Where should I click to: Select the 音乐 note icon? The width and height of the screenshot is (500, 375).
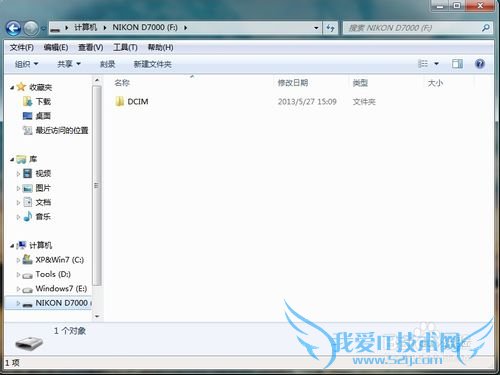pyautogui.click(x=27, y=217)
